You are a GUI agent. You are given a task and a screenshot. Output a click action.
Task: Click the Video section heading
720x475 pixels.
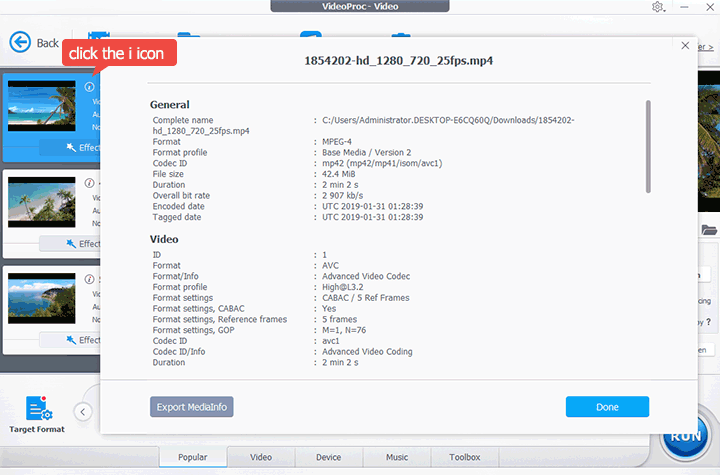[x=164, y=239]
